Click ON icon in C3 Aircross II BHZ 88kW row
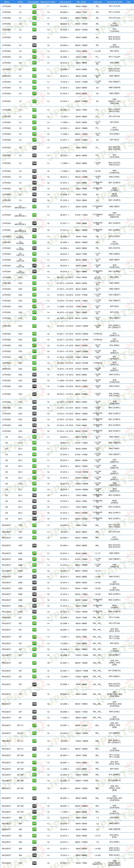This screenshot has height=868, width=134. point(34,230)
